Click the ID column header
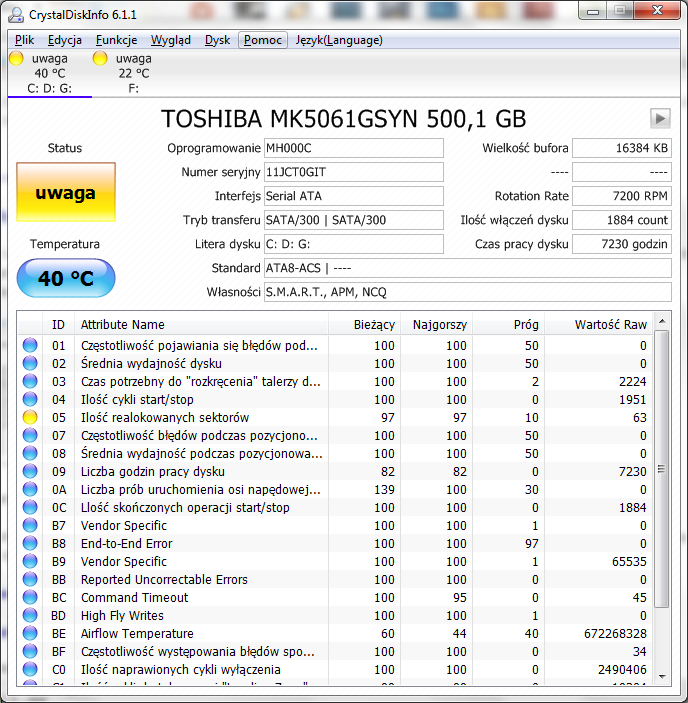 [58, 325]
